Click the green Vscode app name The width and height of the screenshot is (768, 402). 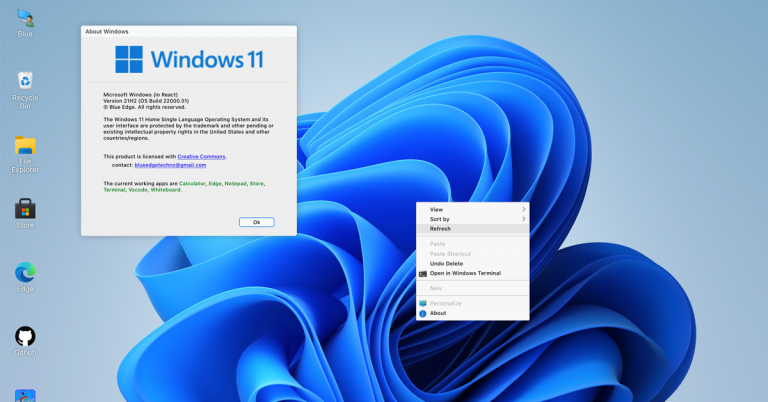(138, 190)
